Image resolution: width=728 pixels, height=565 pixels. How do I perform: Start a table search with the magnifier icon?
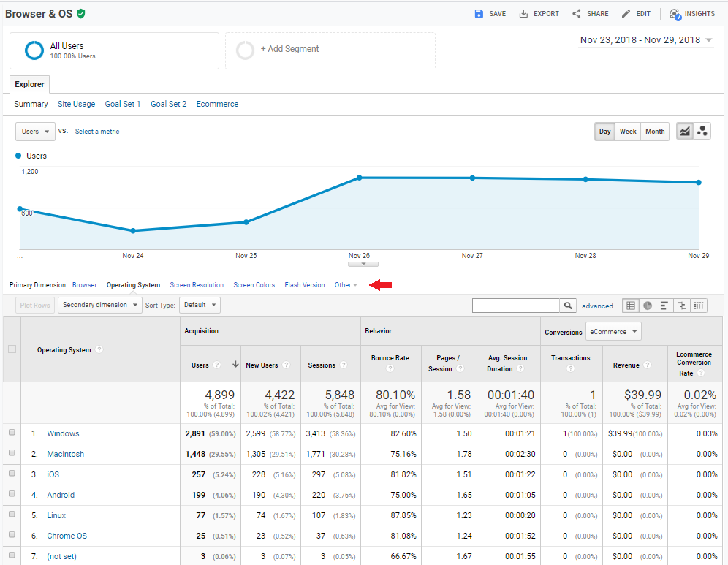click(x=568, y=305)
